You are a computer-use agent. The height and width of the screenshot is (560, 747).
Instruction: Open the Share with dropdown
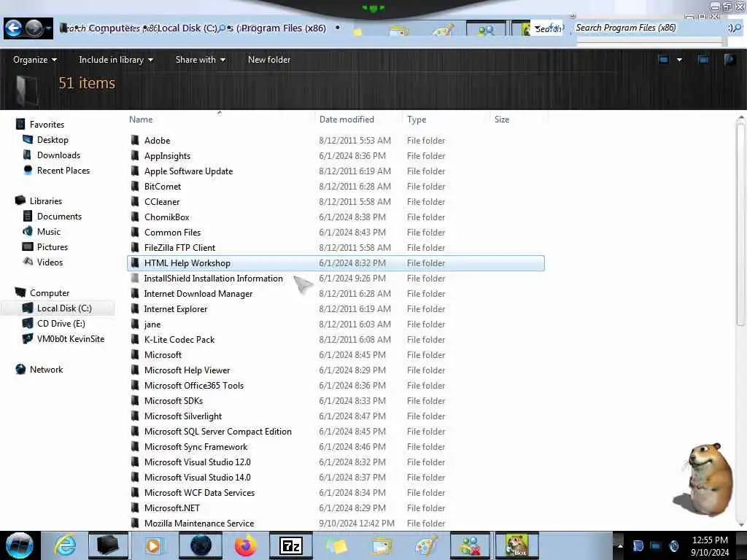(x=200, y=60)
